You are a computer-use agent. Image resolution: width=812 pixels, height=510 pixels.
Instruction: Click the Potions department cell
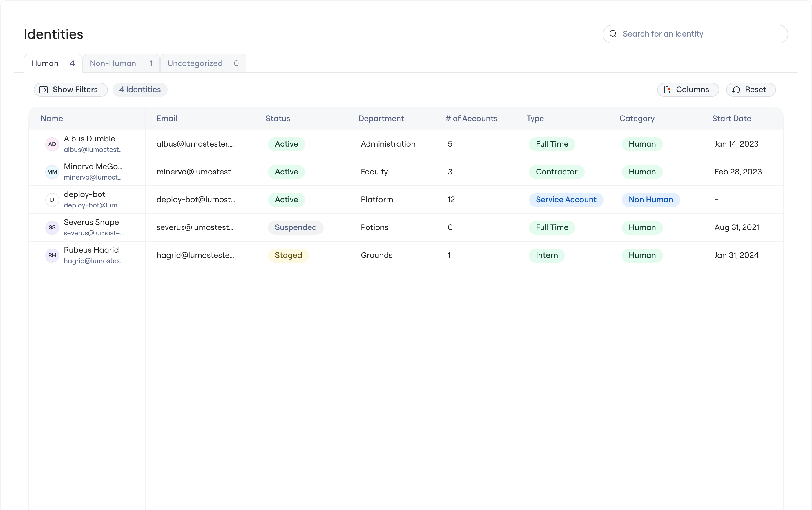[x=374, y=227]
